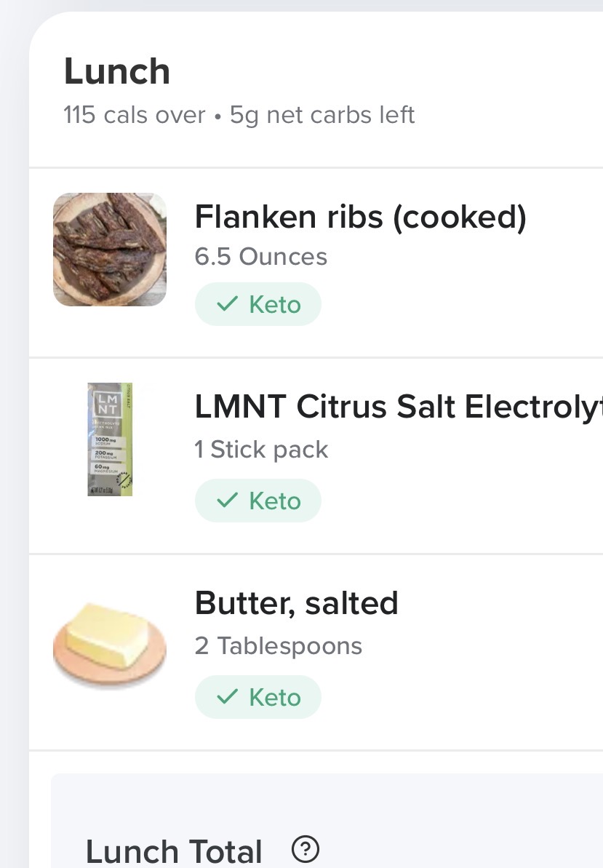Click the checkmark icon in Butter Keto badge
This screenshot has width=603, height=868.
point(228,697)
